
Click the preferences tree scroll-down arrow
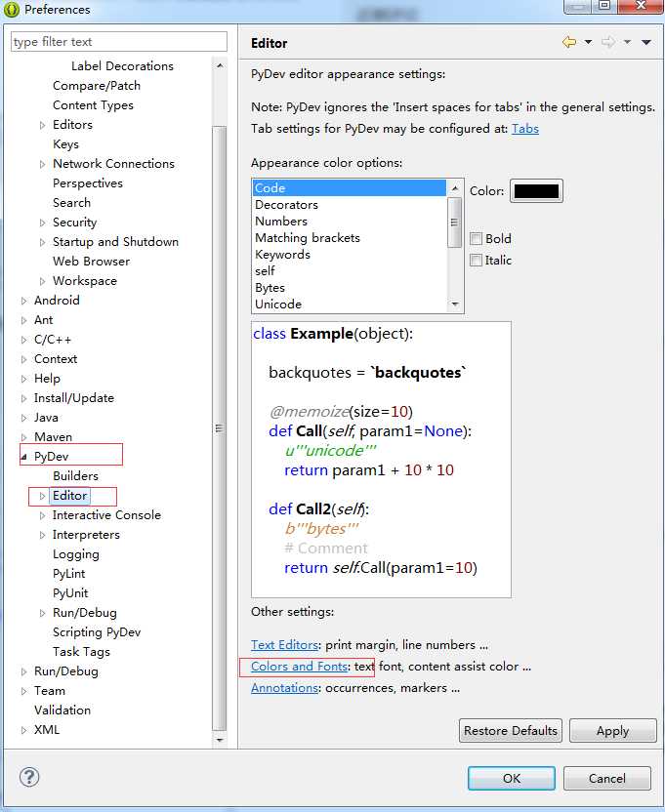(x=220, y=740)
